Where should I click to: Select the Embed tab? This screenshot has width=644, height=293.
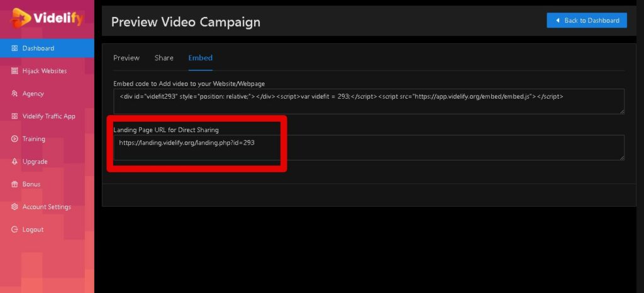(201, 58)
